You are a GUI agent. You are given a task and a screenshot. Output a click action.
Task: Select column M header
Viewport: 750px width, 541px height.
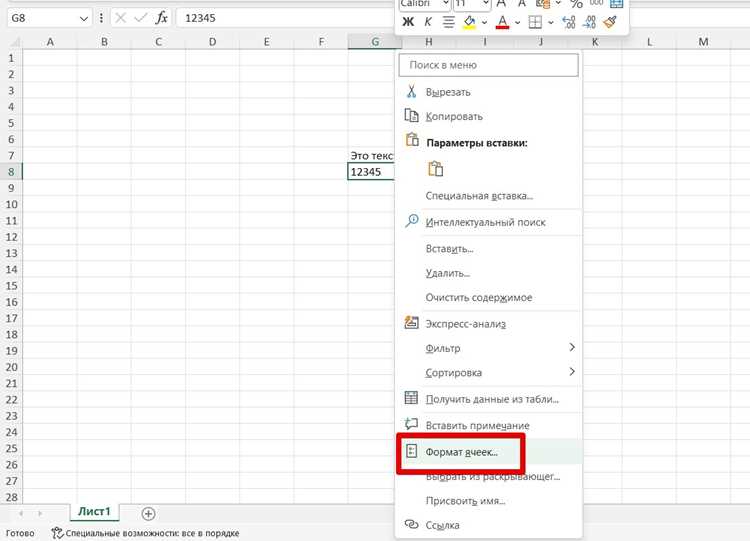[x=703, y=42]
